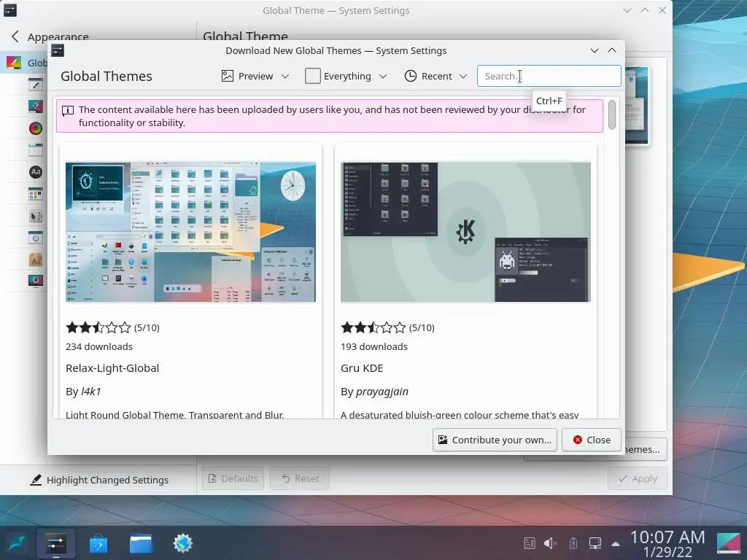Screen dimensions: 747x560
Task: Expand hidden system tray icons arrow
Action: coord(616,544)
